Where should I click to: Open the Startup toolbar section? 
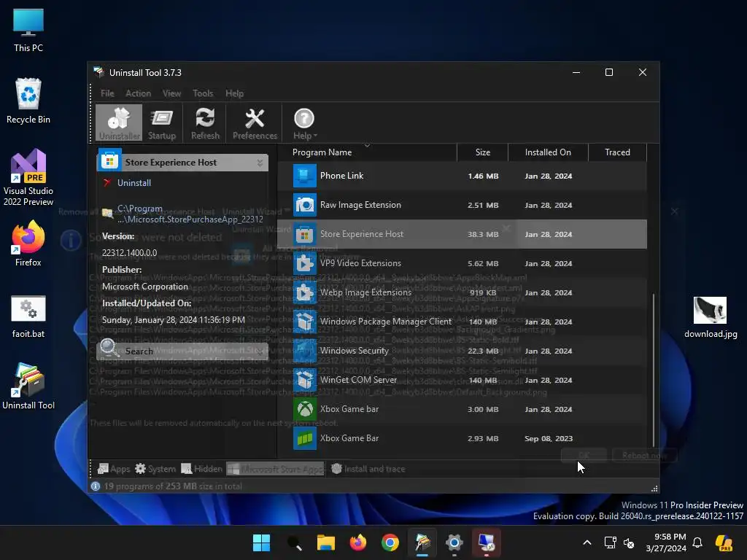(x=162, y=122)
